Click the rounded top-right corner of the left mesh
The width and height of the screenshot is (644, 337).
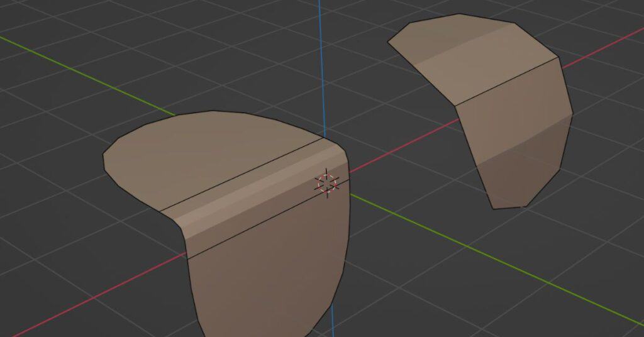point(340,148)
